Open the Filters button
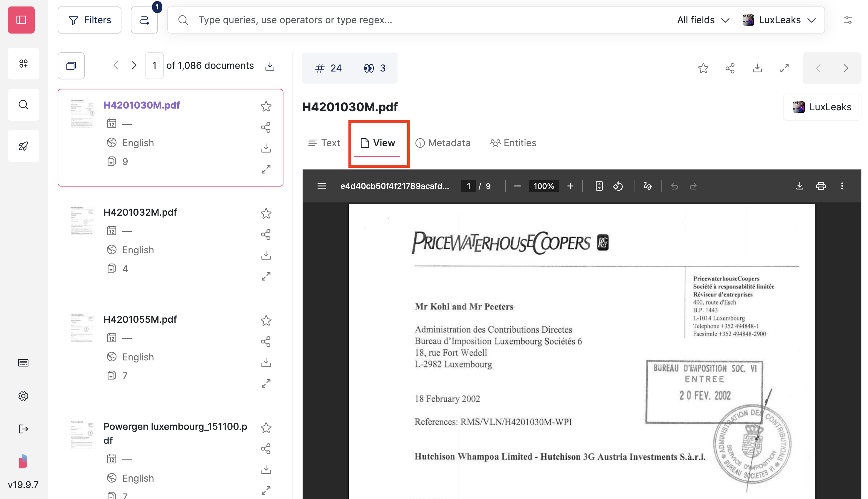 click(x=89, y=20)
